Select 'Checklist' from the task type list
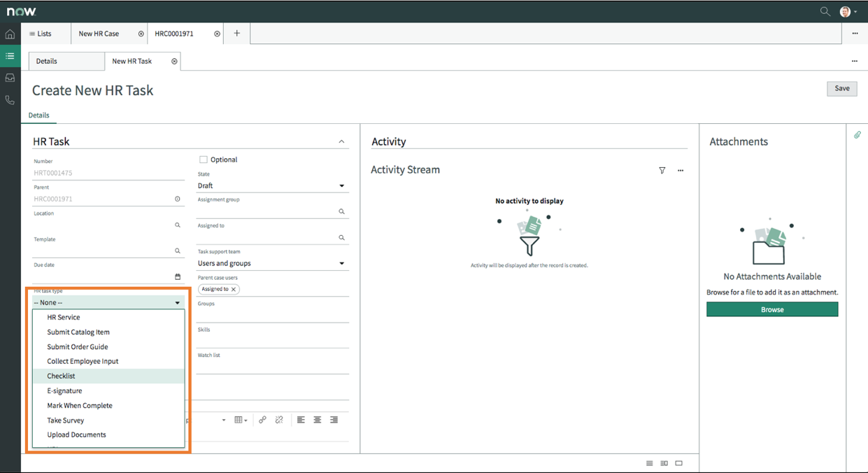 (108, 376)
